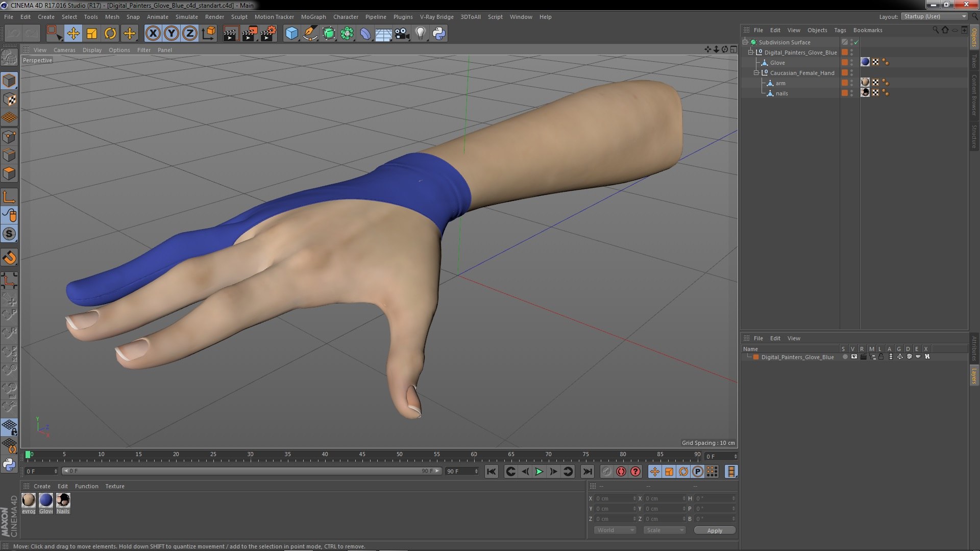This screenshot has height=551, width=980.
Task: Select the Glove material thumbnail
Action: [x=46, y=504]
